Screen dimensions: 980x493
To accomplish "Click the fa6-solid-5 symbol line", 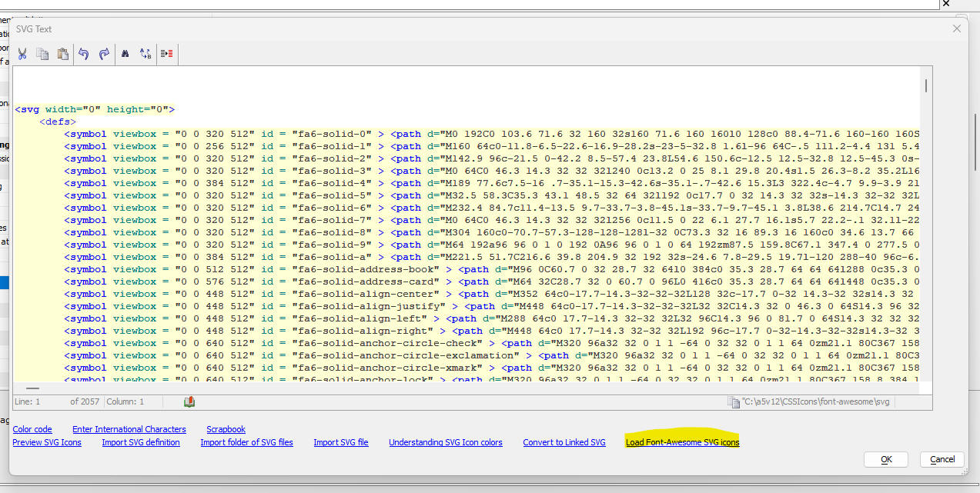I will click(492, 195).
